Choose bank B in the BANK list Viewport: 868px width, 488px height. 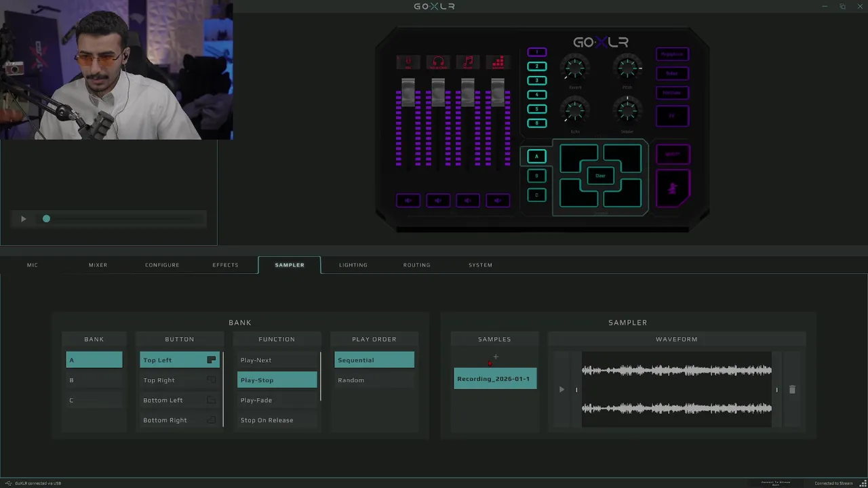tap(94, 380)
